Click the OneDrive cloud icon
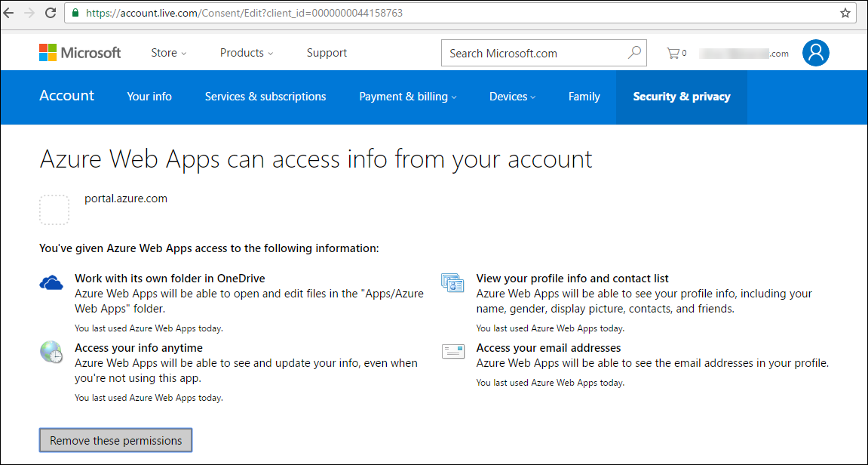The width and height of the screenshot is (868, 465). [x=51, y=282]
